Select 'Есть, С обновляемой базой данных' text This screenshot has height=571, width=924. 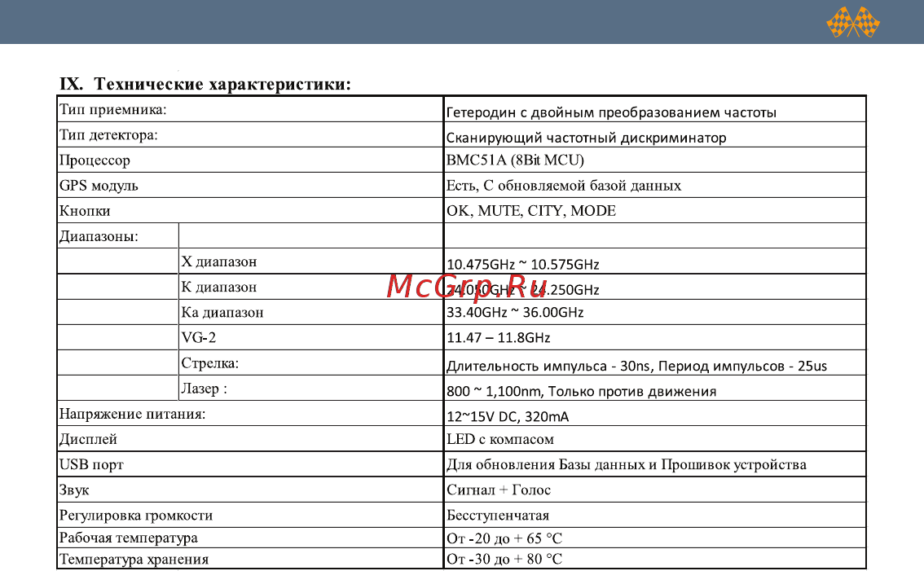click(563, 186)
